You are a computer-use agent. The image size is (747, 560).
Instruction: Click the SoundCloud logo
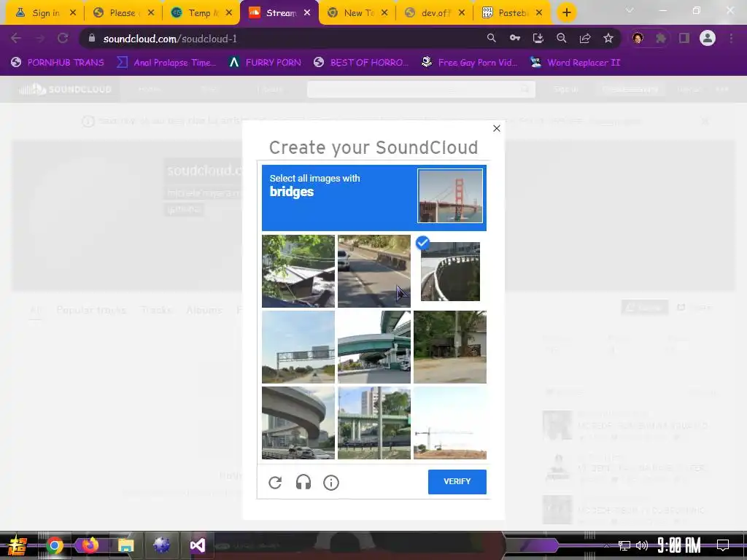point(65,89)
